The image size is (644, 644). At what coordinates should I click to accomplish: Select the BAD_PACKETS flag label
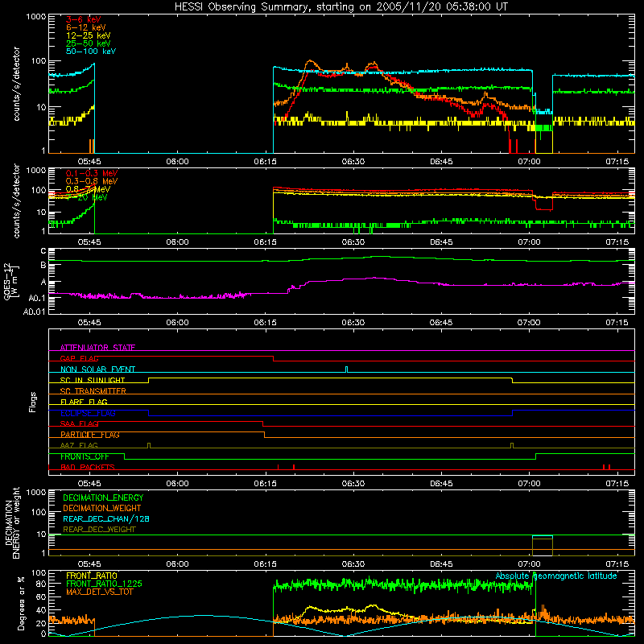[88, 467]
